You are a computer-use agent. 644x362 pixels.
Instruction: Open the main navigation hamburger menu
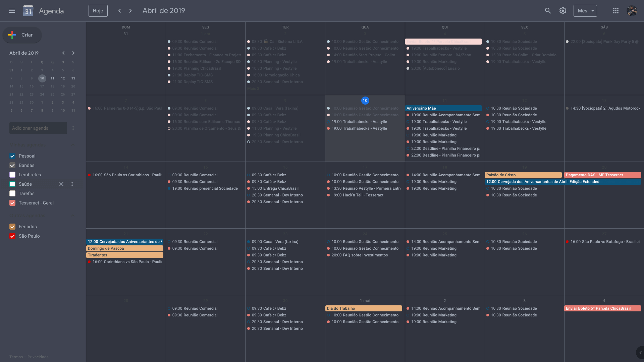pos(12,11)
